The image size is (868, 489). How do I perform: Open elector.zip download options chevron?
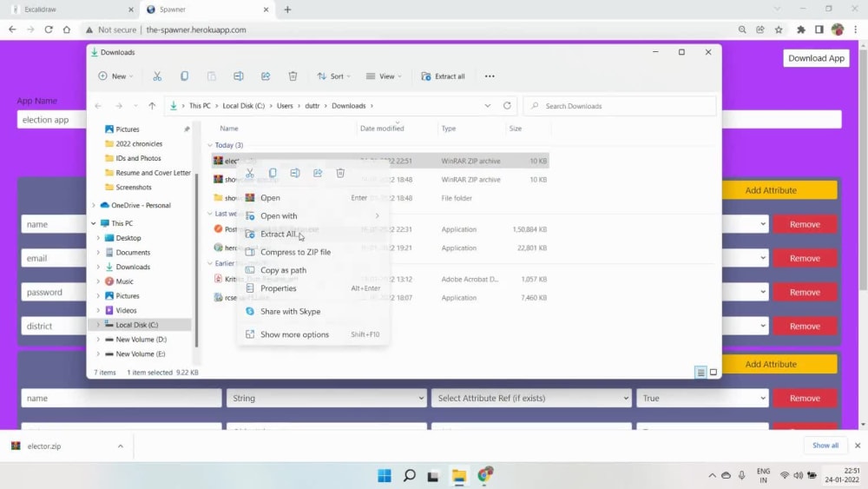[120, 446]
